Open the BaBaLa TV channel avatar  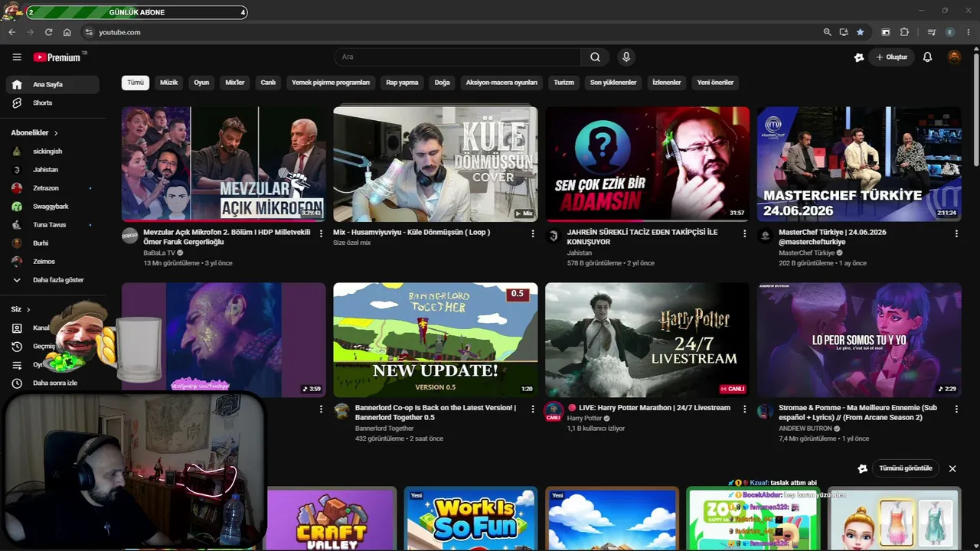click(130, 236)
